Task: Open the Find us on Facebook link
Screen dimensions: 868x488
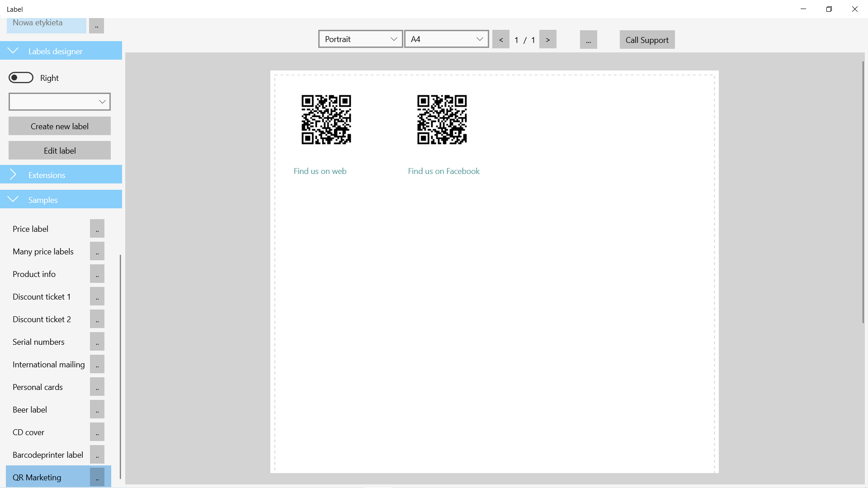Action: coord(443,171)
